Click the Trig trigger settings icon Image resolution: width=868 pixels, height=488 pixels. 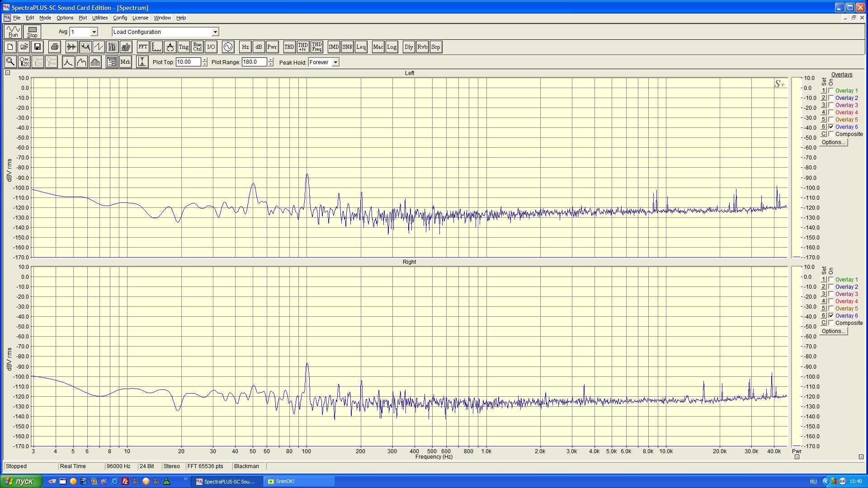click(184, 47)
